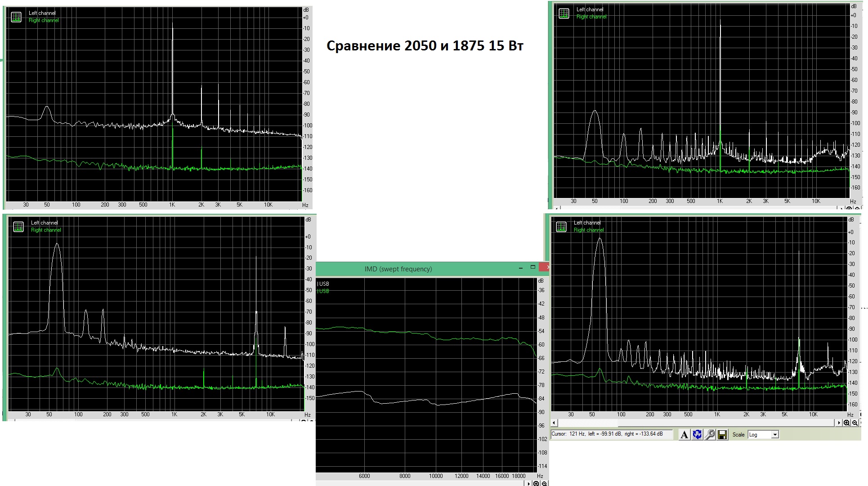
Task: Click the text annotation 'A' icon
Action: coord(684,435)
